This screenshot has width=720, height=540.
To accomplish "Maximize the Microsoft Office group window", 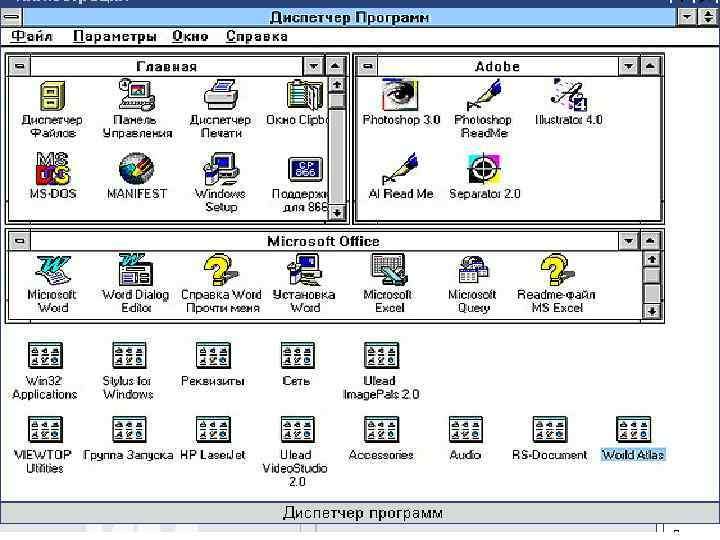I will [x=650, y=241].
